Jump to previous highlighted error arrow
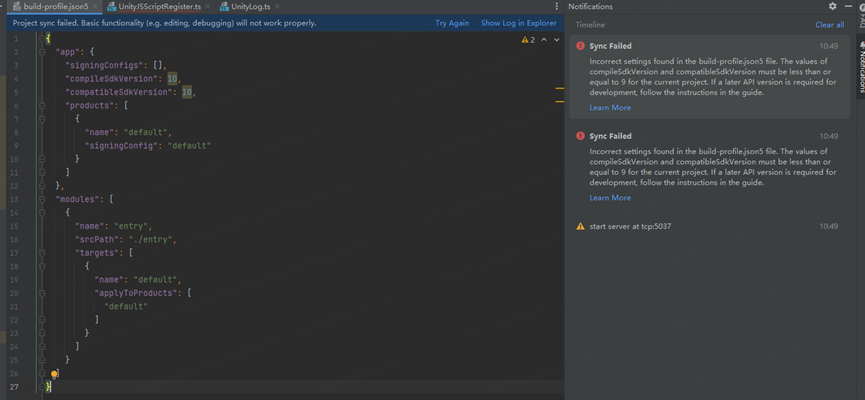The image size is (865, 400). [x=544, y=40]
